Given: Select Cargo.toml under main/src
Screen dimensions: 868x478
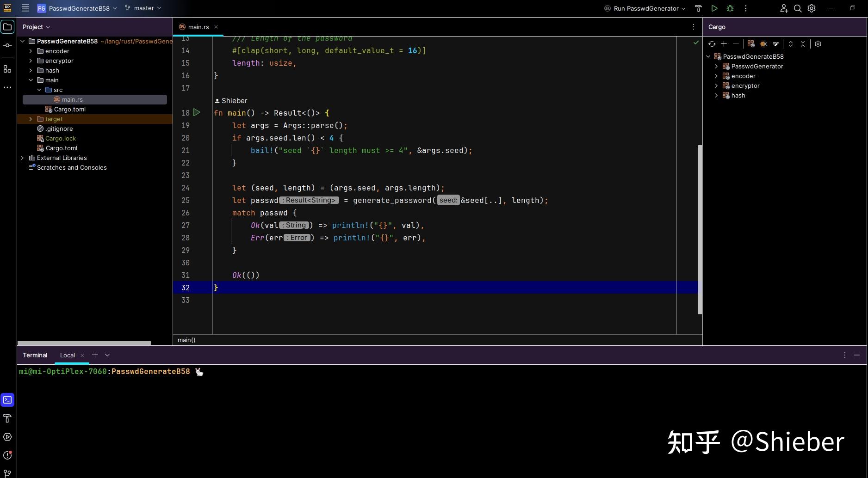Looking at the screenshot, I should 70,109.
